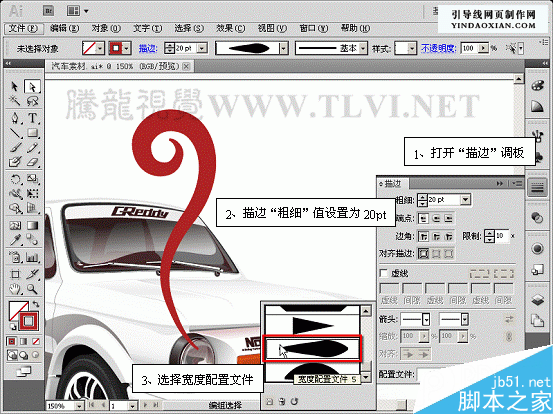Choose the Rectangle tool
This screenshot has height=414, width=553.
coord(32,133)
